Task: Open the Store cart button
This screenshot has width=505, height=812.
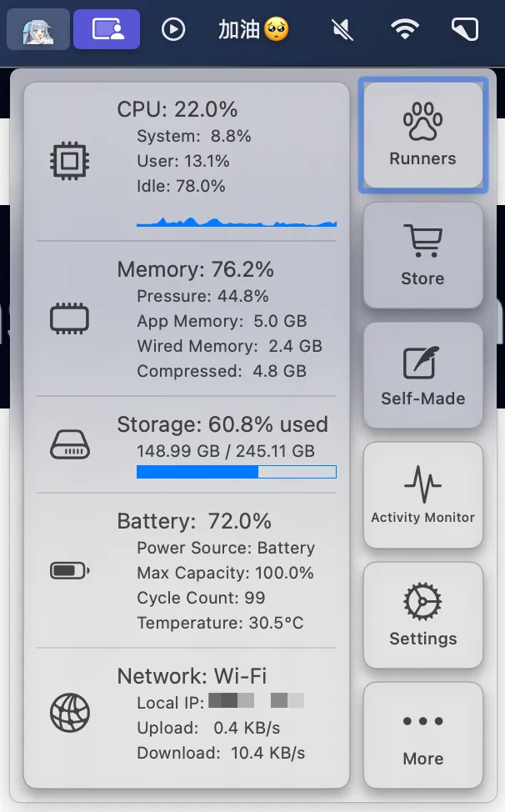Action: 422,256
